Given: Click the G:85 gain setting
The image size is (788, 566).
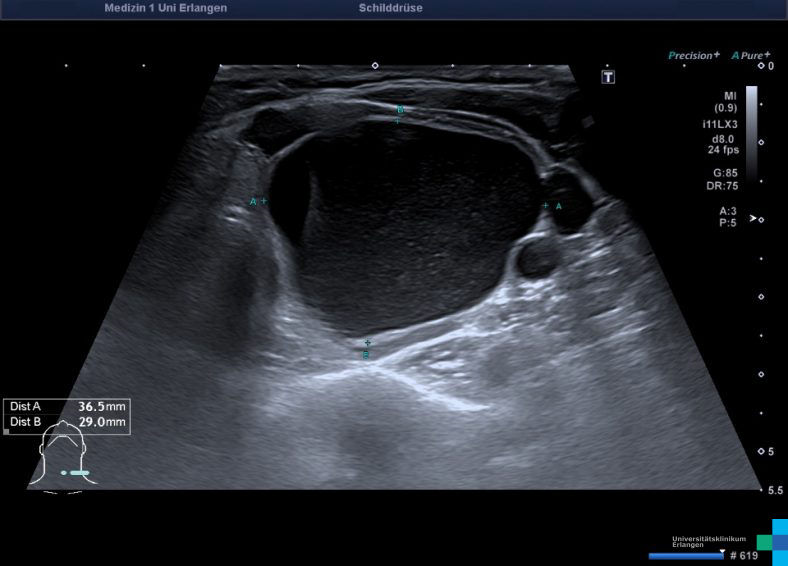Looking at the screenshot, I should [726, 173].
